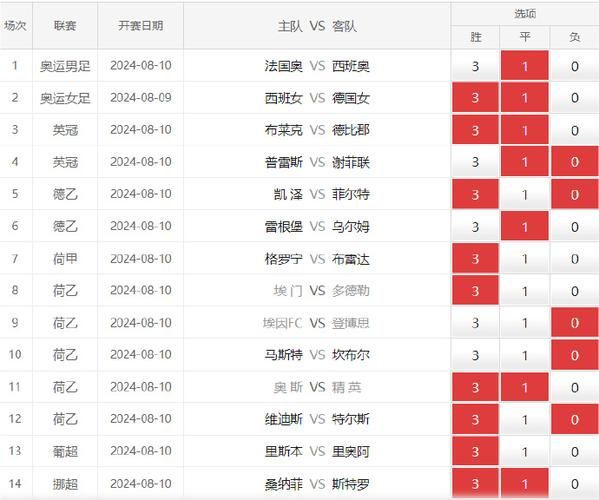Select win (3) for 普雷斯 VS 谢菲联
Image resolution: width=599 pixels, height=500 pixels.
pos(475,162)
